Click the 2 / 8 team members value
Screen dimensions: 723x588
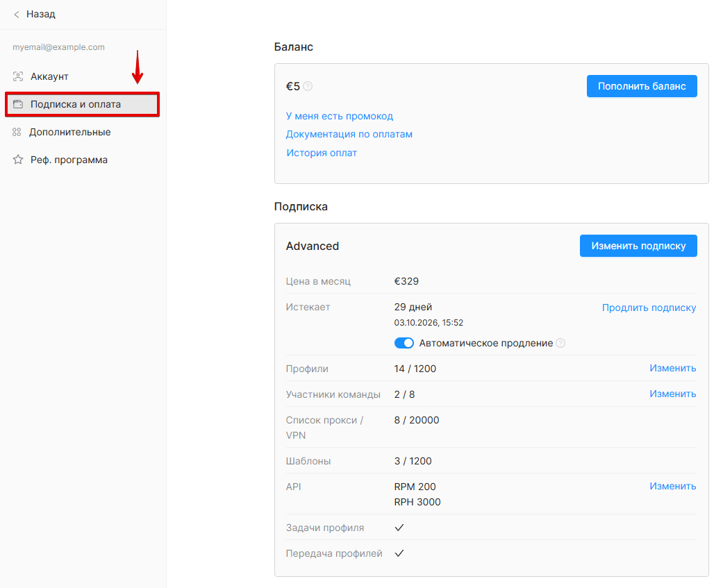pyautogui.click(x=404, y=394)
